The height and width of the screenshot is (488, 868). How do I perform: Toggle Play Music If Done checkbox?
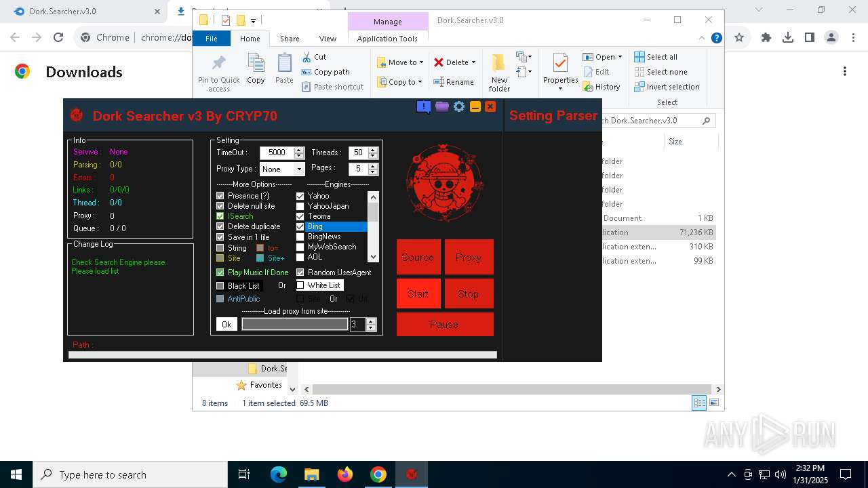pos(220,272)
